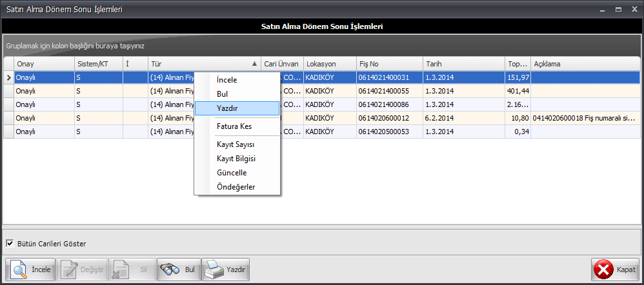The image size is (644, 285).
Task: Click the Fiş No column header
Action: click(388, 64)
